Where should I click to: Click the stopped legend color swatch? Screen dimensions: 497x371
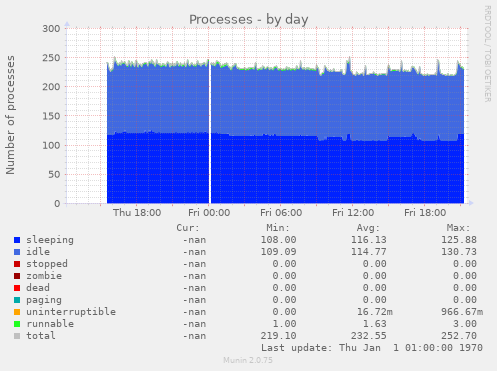17,264
